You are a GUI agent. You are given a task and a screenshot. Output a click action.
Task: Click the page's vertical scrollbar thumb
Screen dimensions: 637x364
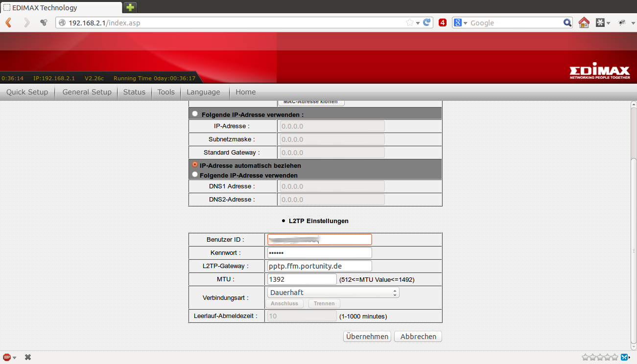point(633,250)
